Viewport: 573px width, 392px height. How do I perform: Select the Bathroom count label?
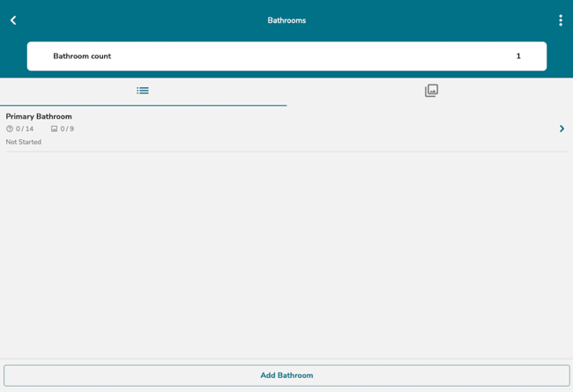(x=82, y=56)
